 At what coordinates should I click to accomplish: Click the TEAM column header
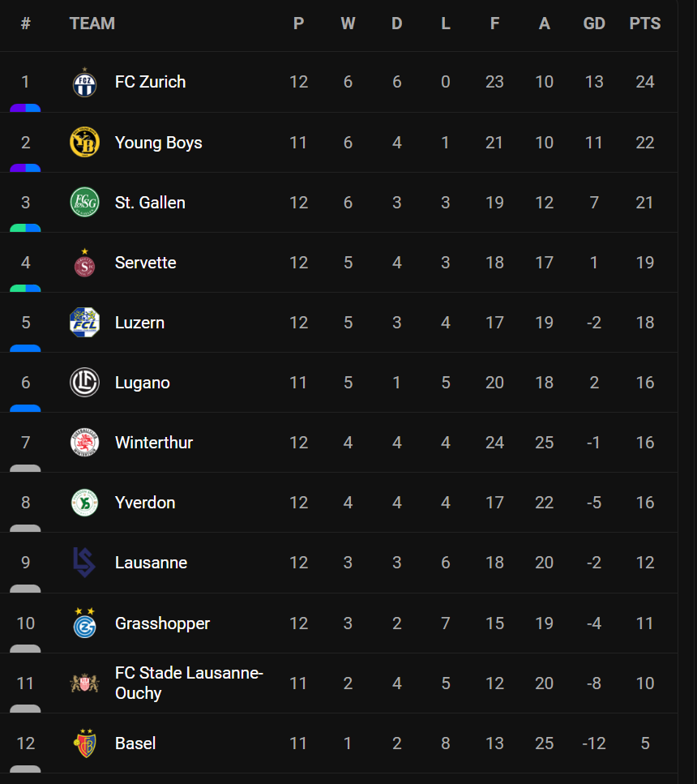pyautogui.click(x=92, y=24)
